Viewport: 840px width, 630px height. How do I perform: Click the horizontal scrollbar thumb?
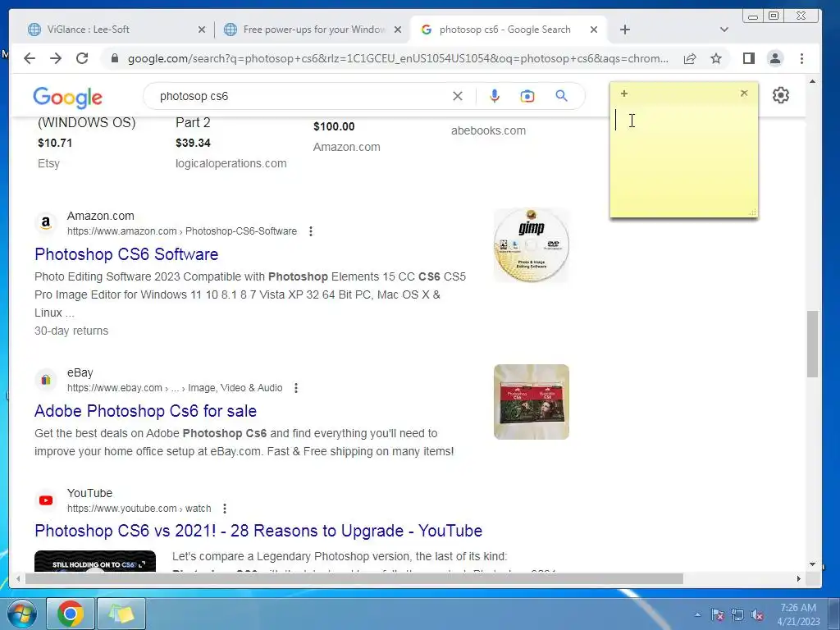click(x=354, y=579)
